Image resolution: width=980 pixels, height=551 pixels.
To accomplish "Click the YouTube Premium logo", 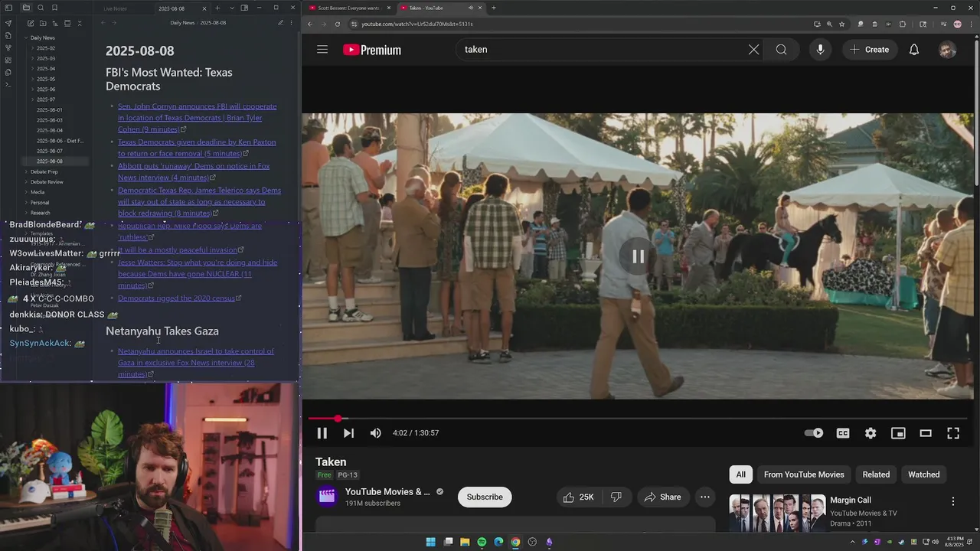I will click(x=372, y=50).
